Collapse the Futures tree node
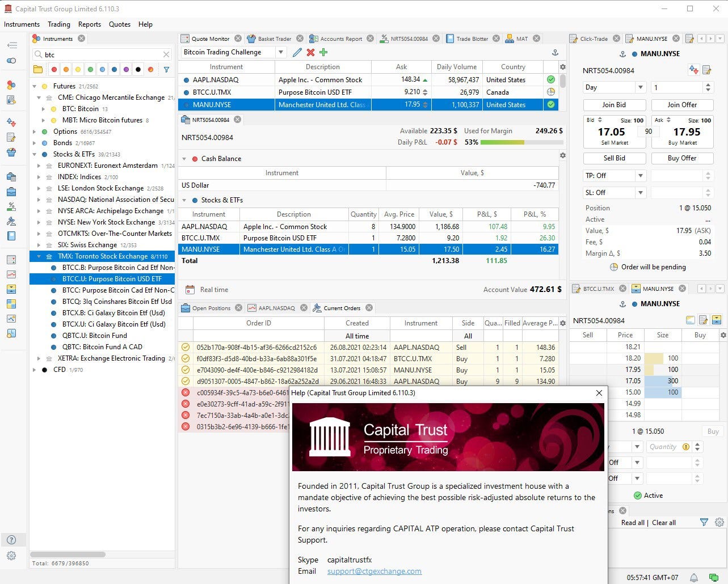 point(35,86)
